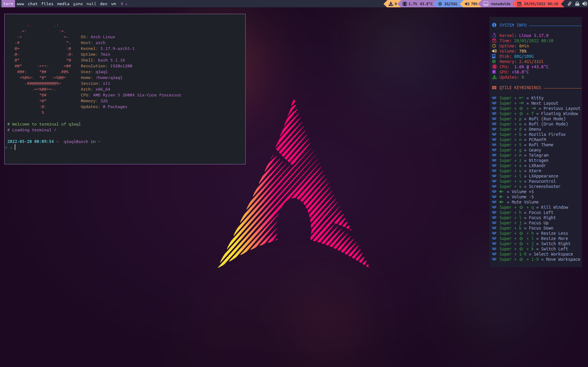
Task: Click 'OS: Arch Linux' in the terminal
Action: [x=98, y=37]
